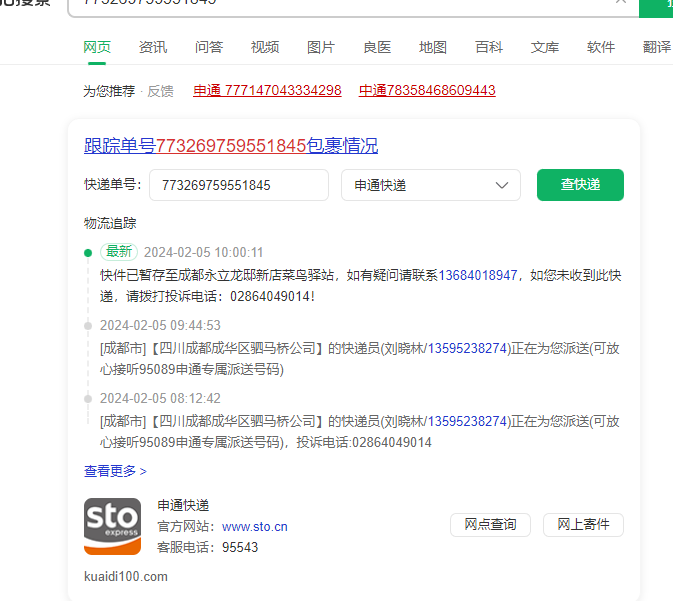Open suggestion 中通78358468609443
The height and width of the screenshot is (601, 673).
click(x=427, y=91)
